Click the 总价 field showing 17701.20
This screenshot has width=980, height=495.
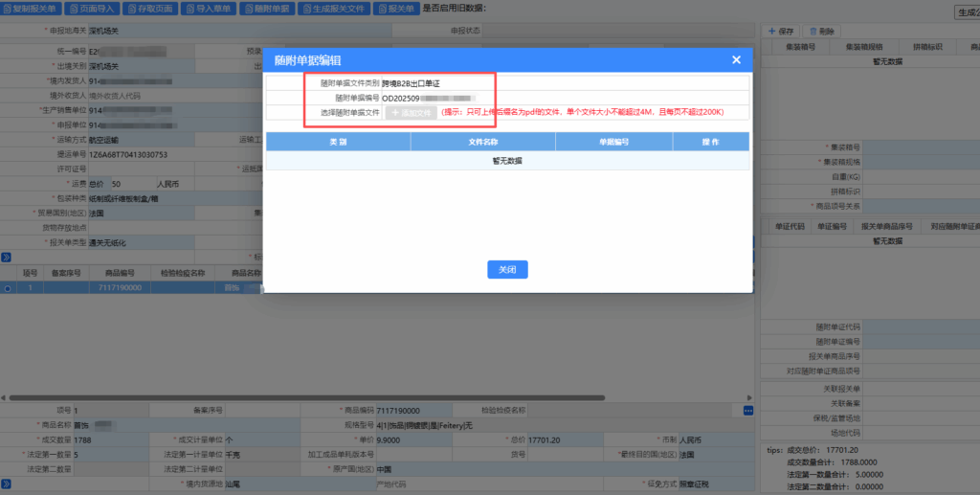[565, 440]
